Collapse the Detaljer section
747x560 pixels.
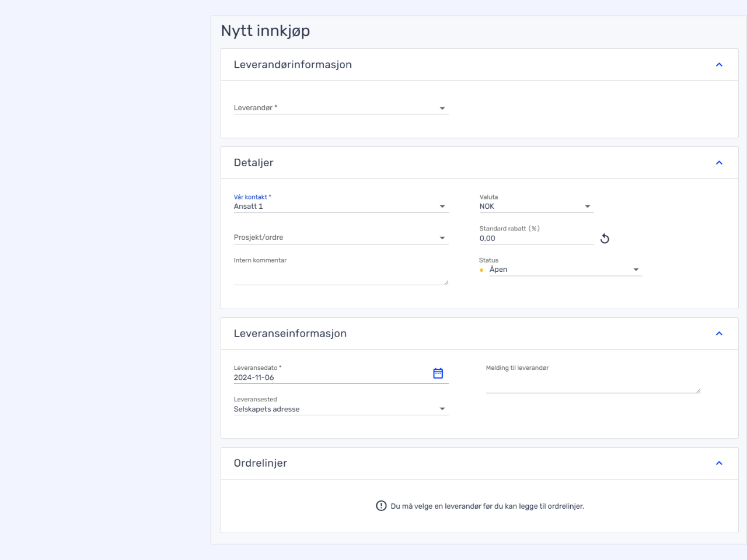point(719,163)
